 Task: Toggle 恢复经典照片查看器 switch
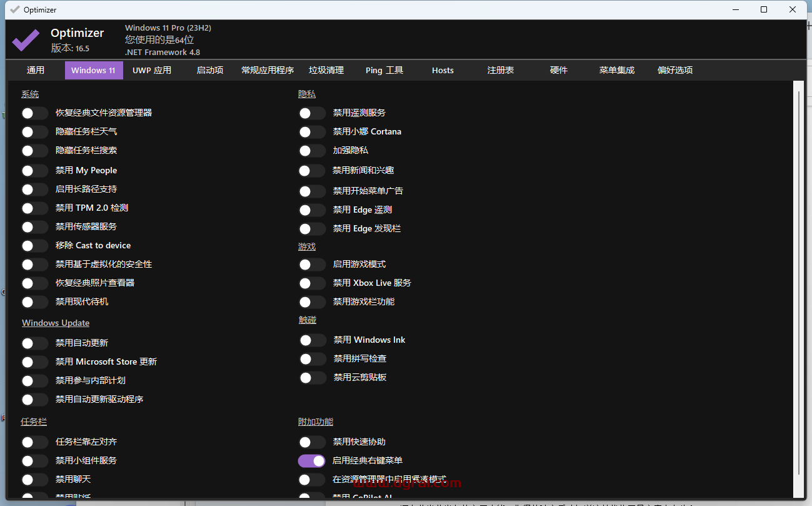point(34,283)
